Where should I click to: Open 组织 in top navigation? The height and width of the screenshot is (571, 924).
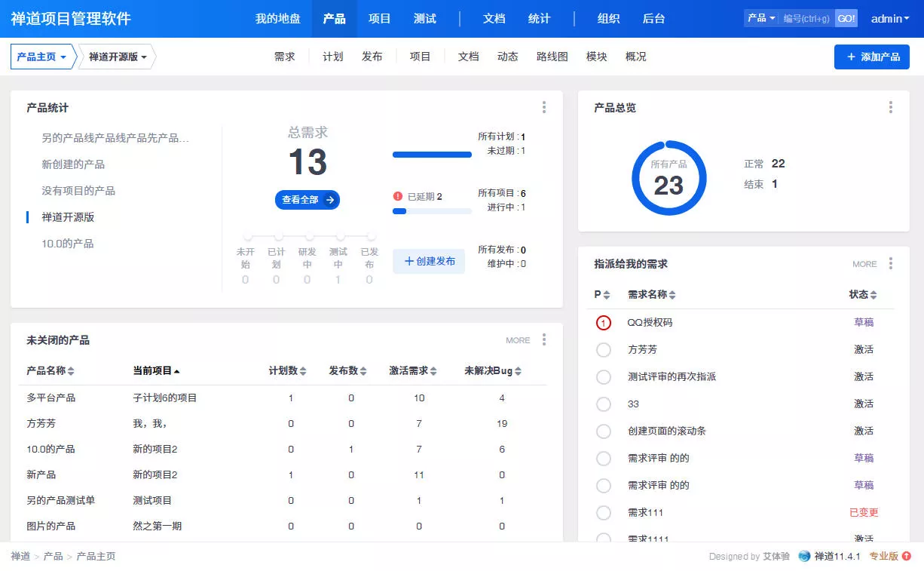point(609,19)
